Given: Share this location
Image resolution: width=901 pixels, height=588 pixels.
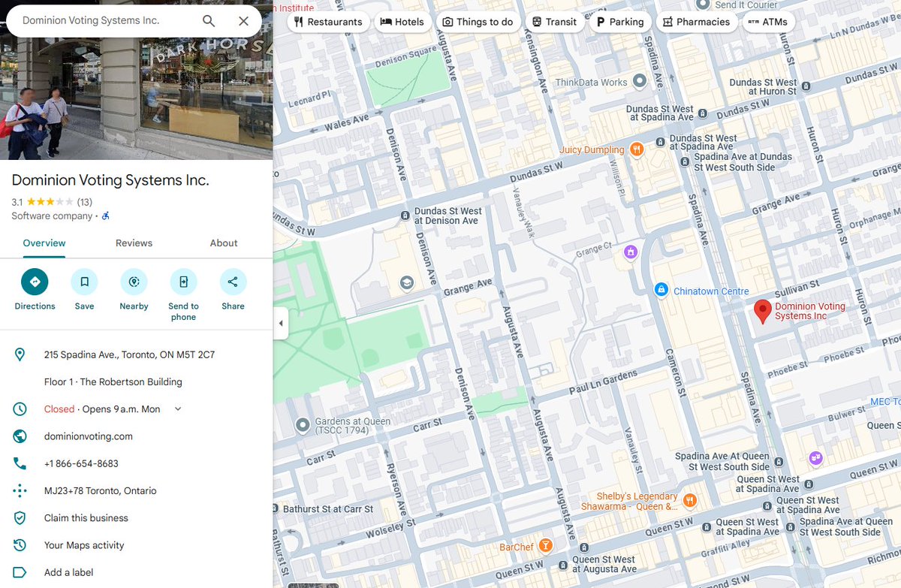Looking at the screenshot, I should click(233, 289).
